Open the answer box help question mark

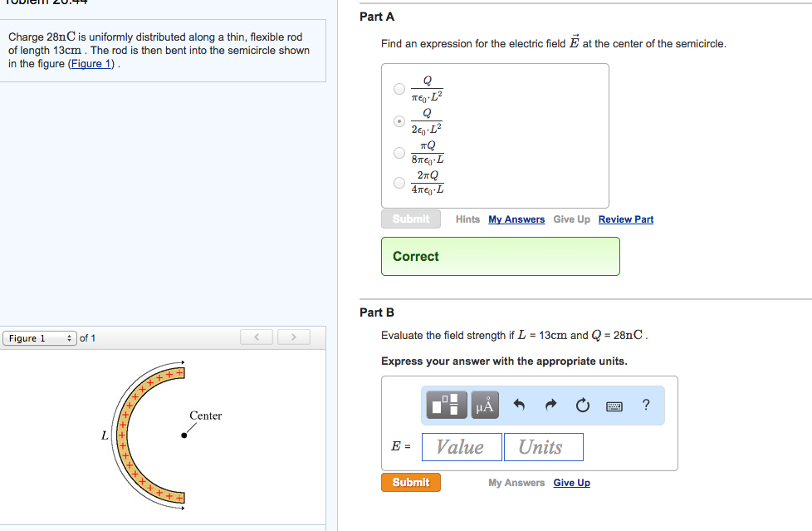point(646,406)
